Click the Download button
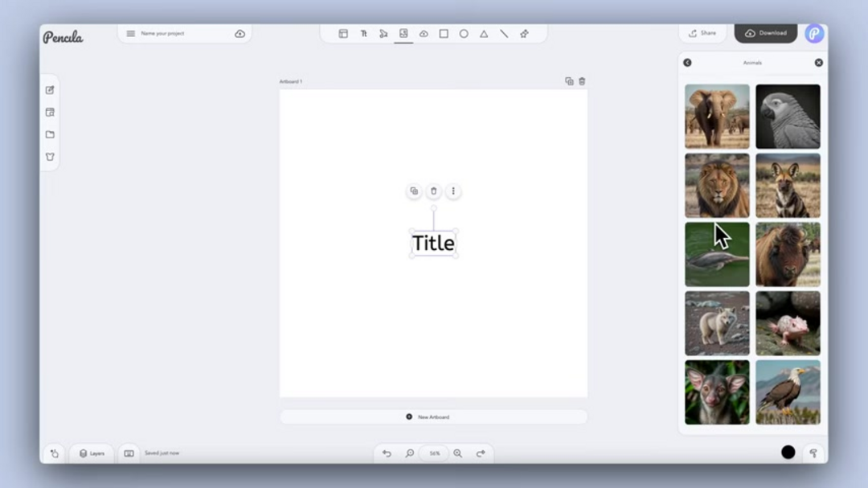 [766, 33]
